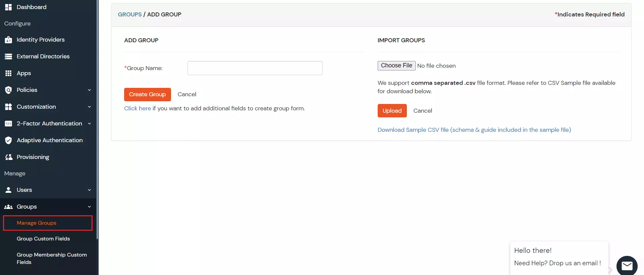
Task: Expand the 2-Factor Authentication chevron
Action: pos(89,123)
